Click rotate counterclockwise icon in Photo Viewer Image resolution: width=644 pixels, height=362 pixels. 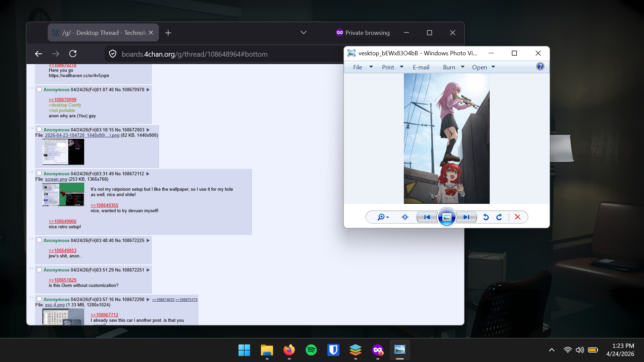point(486,217)
